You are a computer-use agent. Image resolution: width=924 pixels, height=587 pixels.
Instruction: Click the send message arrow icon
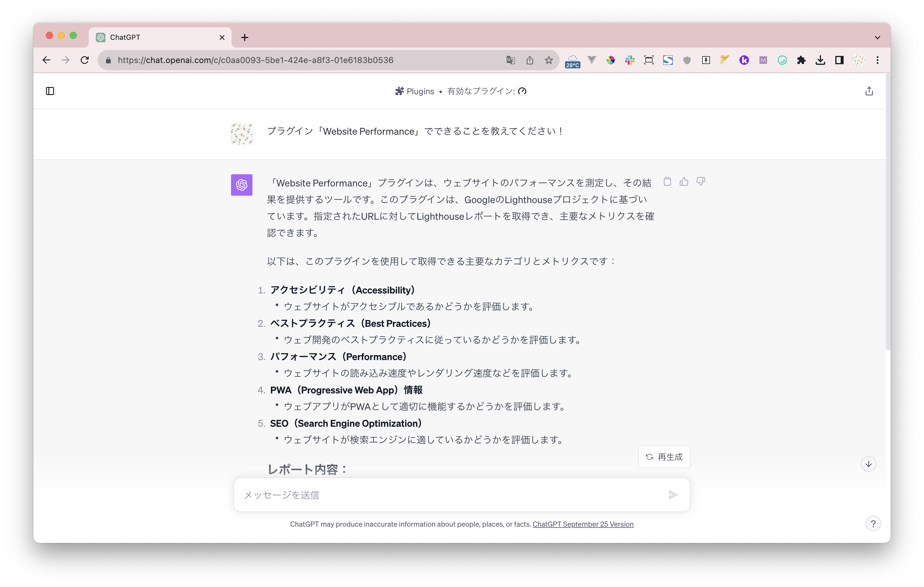[673, 495]
